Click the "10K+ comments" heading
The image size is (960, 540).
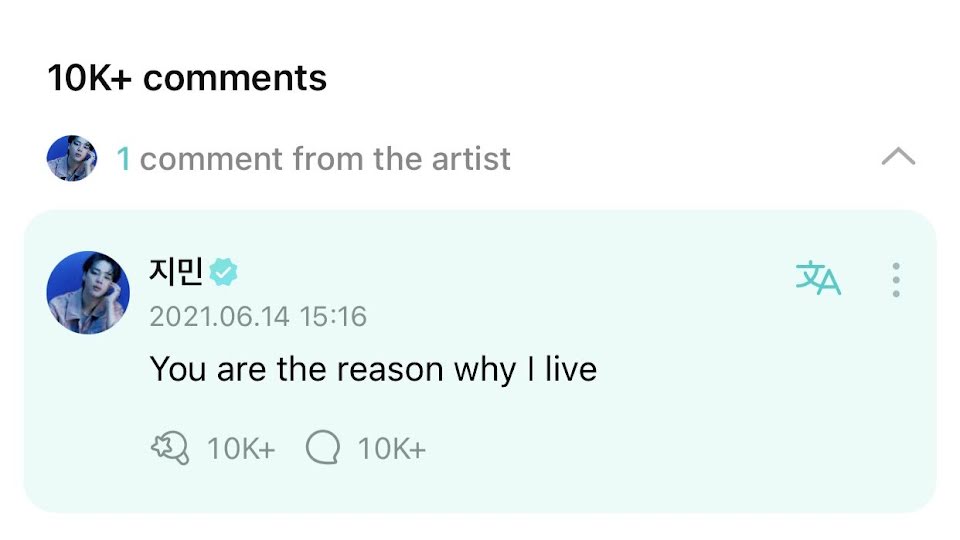tap(187, 78)
